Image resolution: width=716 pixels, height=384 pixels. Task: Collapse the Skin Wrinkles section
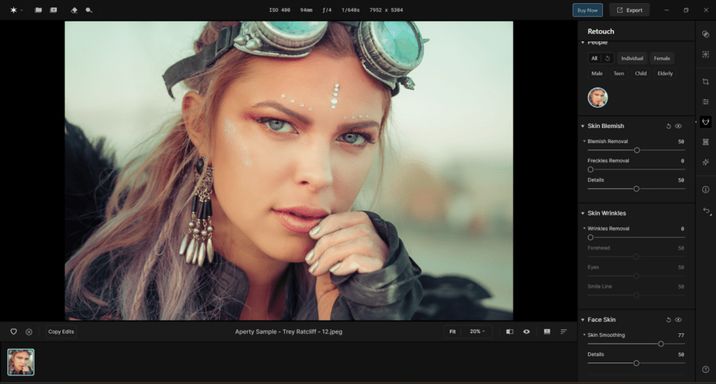click(x=583, y=213)
